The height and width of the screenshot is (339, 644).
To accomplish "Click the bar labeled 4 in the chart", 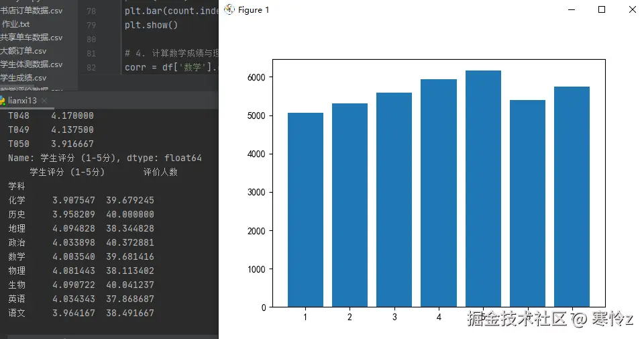I will pos(439,193).
